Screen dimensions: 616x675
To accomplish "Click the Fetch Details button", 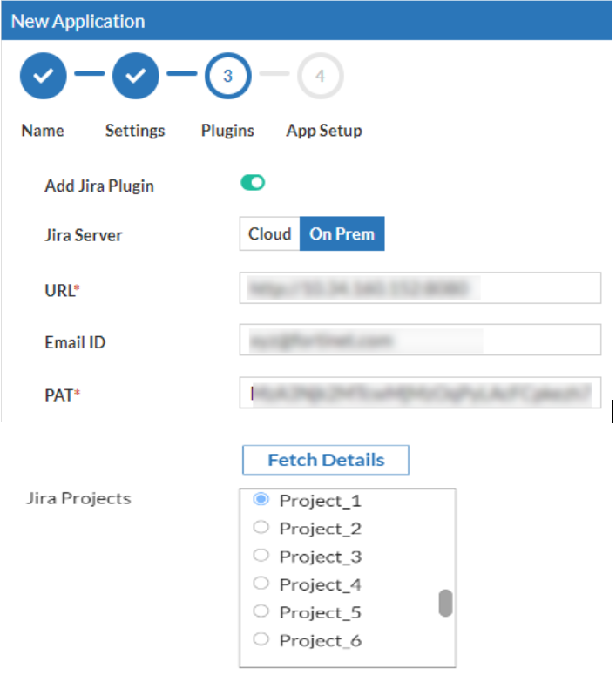I will (x=326, y=460).
